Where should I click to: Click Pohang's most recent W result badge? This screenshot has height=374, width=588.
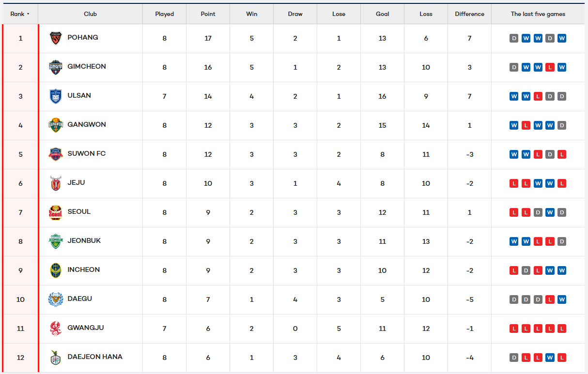[x=562, y=38]
